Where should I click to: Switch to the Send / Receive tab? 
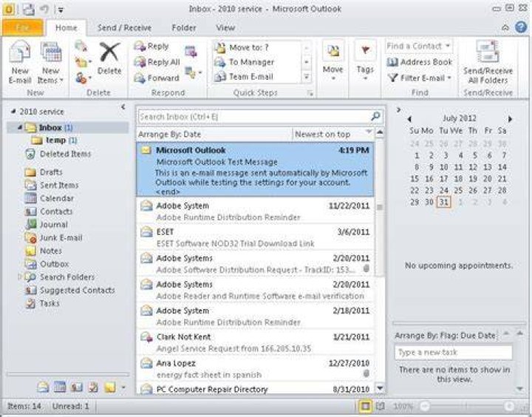click(x=125, y=28)
